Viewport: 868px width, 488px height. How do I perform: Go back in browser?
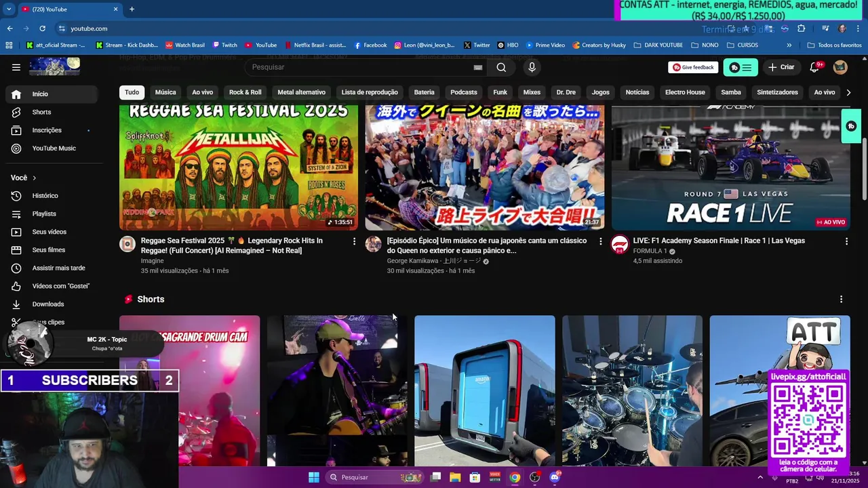point(9,28)
